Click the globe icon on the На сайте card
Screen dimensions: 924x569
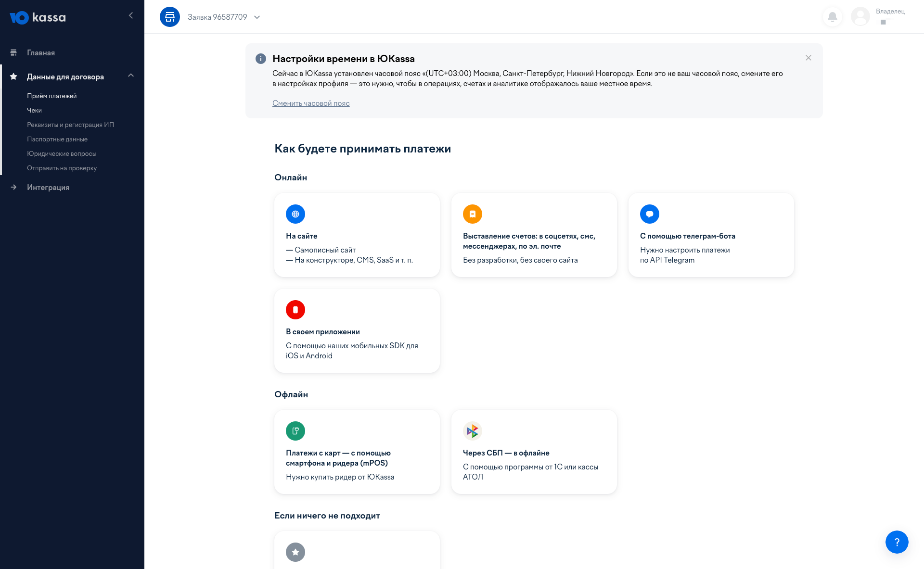pyautogui.click(x=295, y=214)
